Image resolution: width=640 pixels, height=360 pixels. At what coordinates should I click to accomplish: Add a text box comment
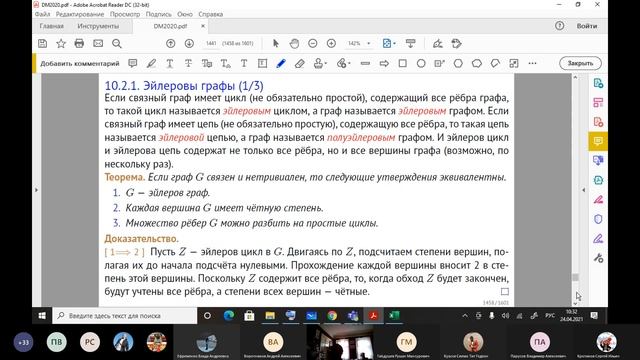262,63
